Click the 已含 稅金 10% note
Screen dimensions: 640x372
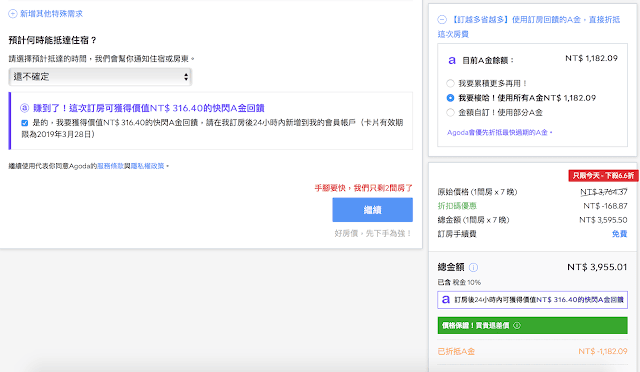pos(459,282)
